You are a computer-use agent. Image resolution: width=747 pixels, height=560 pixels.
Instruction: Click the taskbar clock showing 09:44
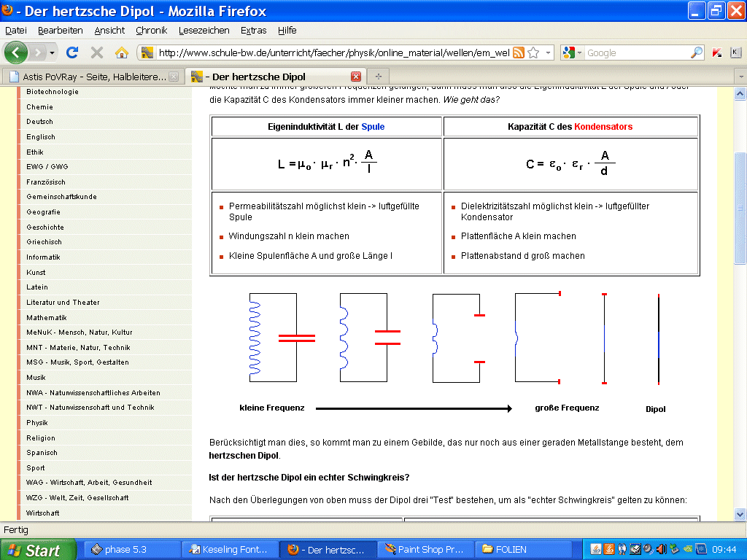tap(724, 550)
